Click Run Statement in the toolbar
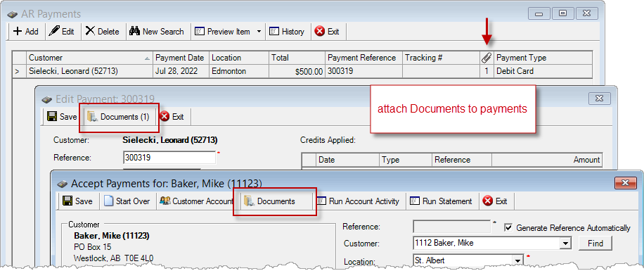Viewport: 644px width, 271px height. pos(442,201)
